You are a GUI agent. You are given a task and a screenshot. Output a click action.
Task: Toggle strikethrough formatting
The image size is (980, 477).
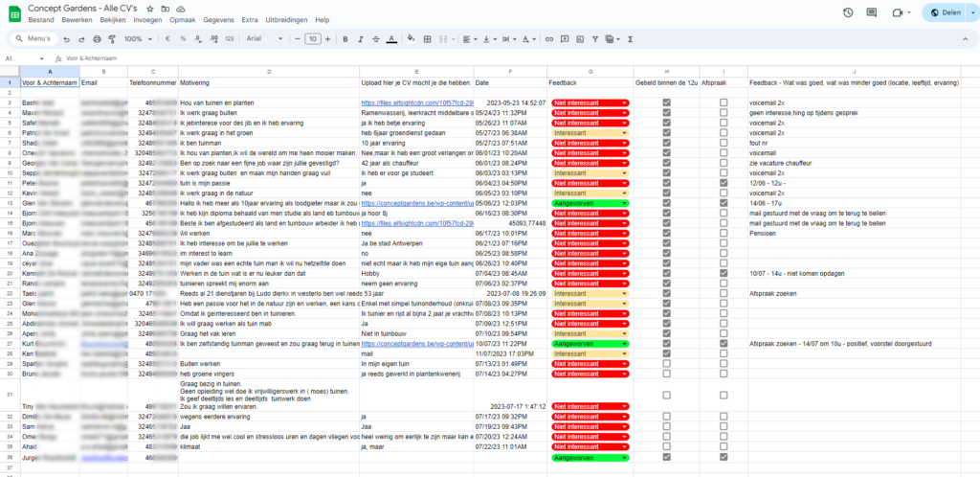pyautogui.click(x=375, y=38)
